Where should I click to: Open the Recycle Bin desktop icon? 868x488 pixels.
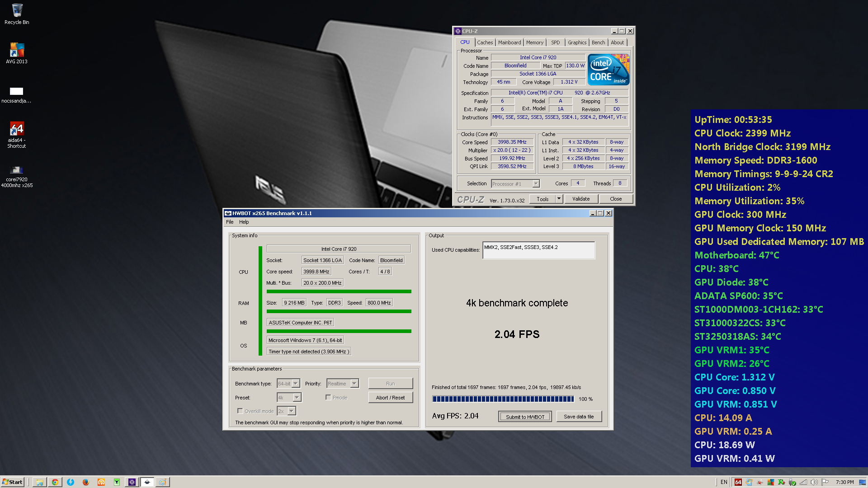coord(17,14)
